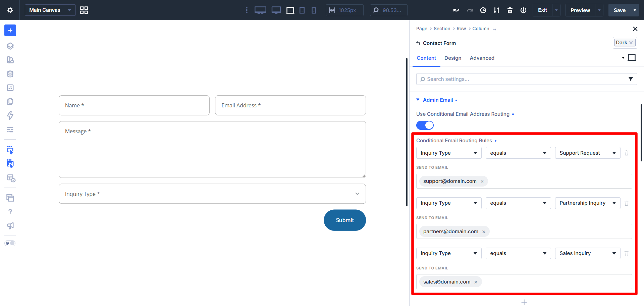Remove support@domain.com email chip
The image size is (644, 306).
pyautogui.click(x=482, y=182)
